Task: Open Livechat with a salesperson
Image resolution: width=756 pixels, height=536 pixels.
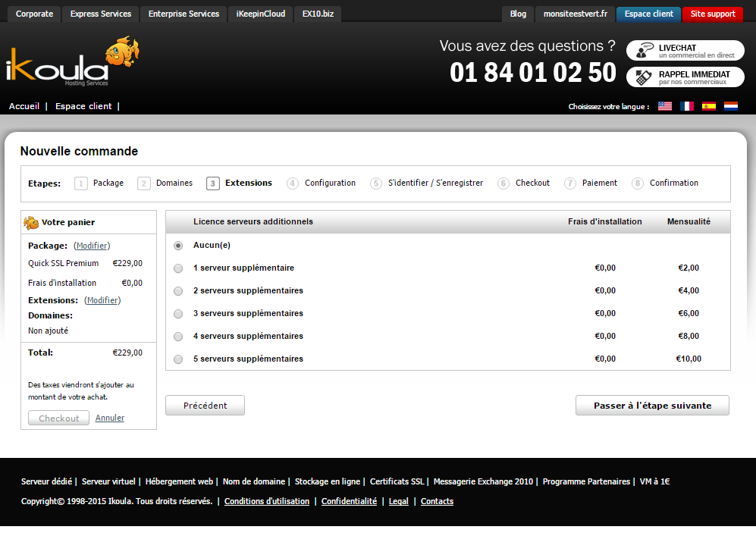Action: (685, 51)
